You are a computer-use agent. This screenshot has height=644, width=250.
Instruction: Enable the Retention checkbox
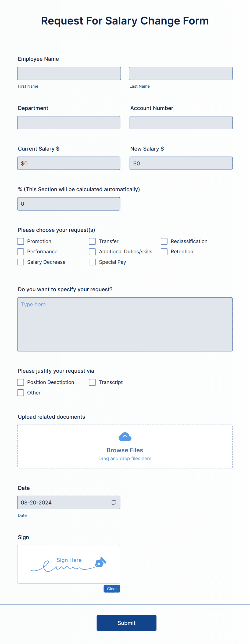pyautogui.click(x=164, y=251)
